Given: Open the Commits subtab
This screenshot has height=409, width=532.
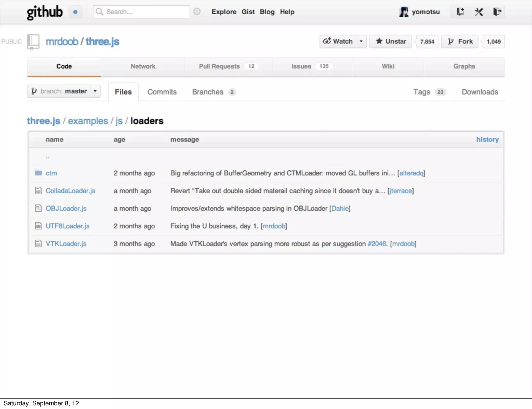Looking at the screenshot, I should click(x=162, y=92).
